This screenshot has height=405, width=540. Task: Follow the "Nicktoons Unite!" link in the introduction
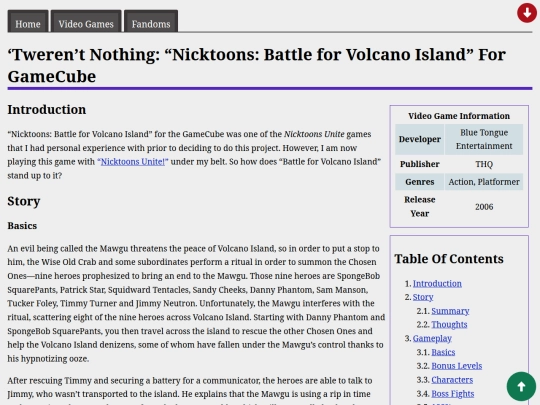[x=133, y=162]
